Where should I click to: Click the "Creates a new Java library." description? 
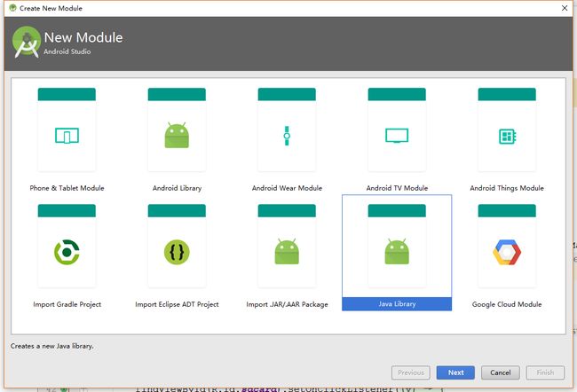51,346
